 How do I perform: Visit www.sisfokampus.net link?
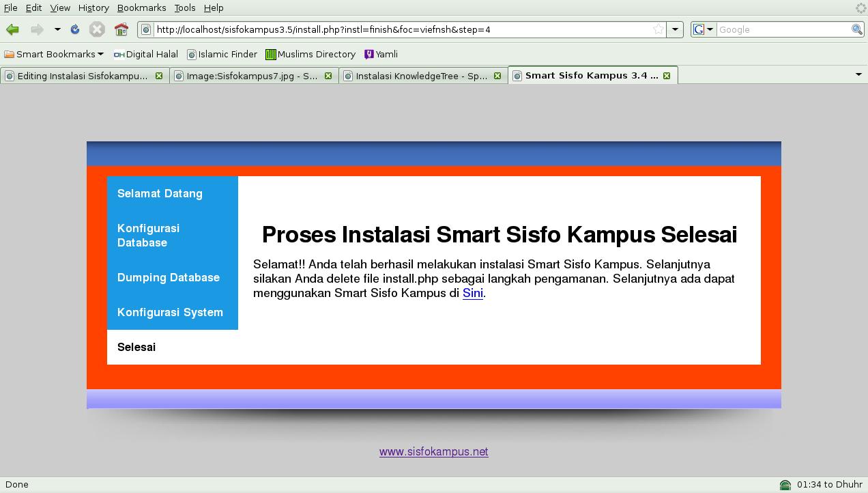[x=434, y=451]
